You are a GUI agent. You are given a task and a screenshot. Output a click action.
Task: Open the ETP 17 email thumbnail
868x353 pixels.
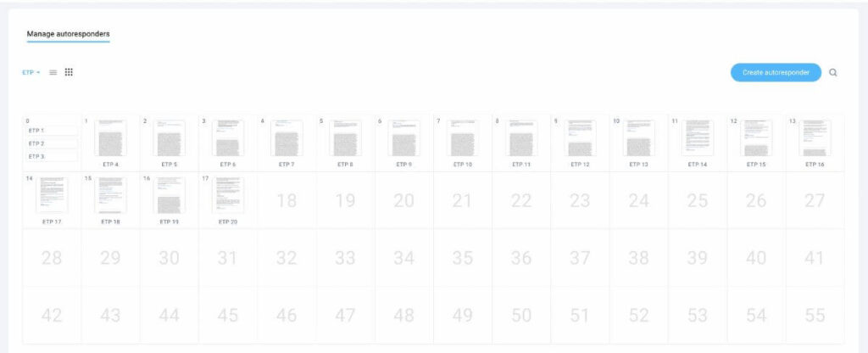[x=52, y=195]
